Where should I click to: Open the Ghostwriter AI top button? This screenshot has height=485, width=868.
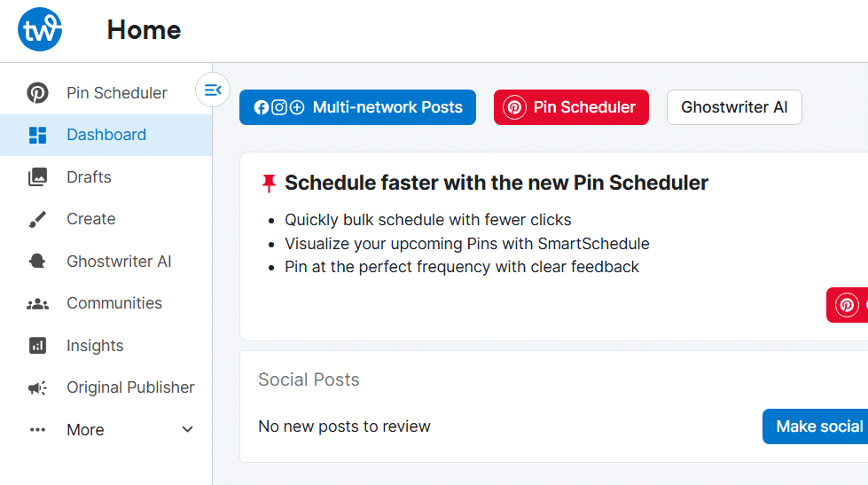[734, 107]
